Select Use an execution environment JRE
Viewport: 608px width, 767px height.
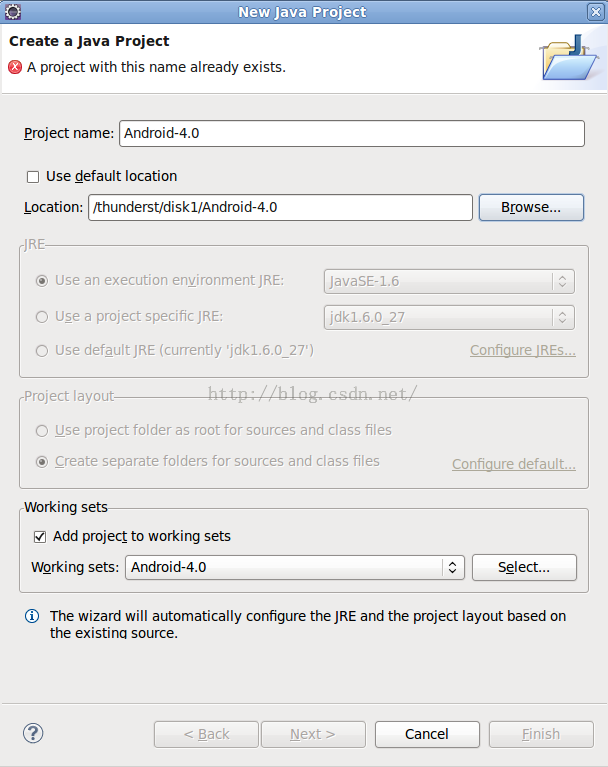[x=42, y=281]
